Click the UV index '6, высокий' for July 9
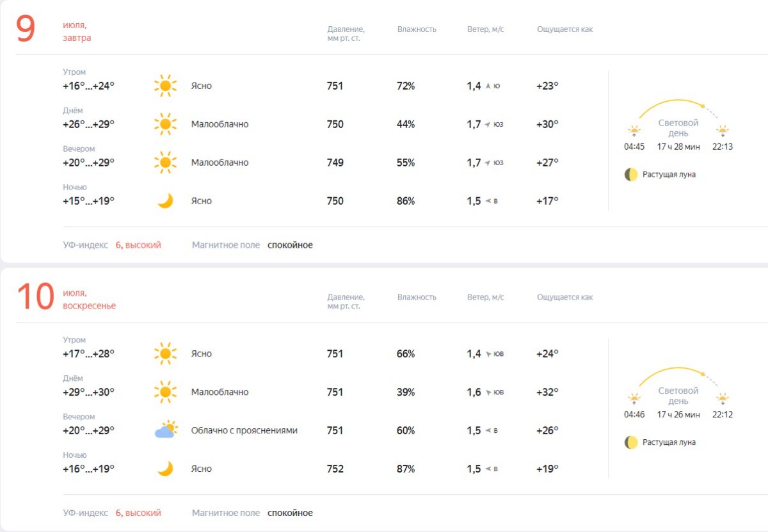This screenshot has height=532, width=768. [x=138, y=245]
